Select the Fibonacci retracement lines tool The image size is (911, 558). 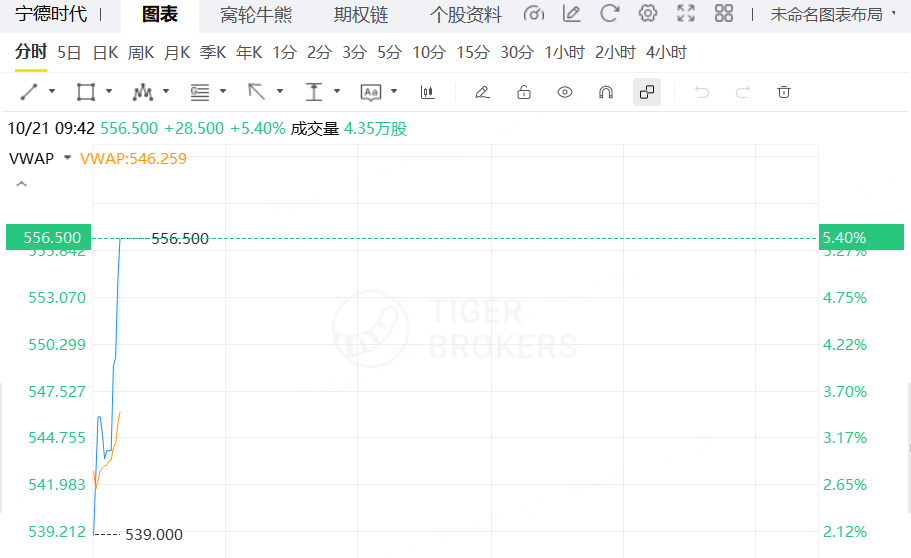tap(200, 92)
